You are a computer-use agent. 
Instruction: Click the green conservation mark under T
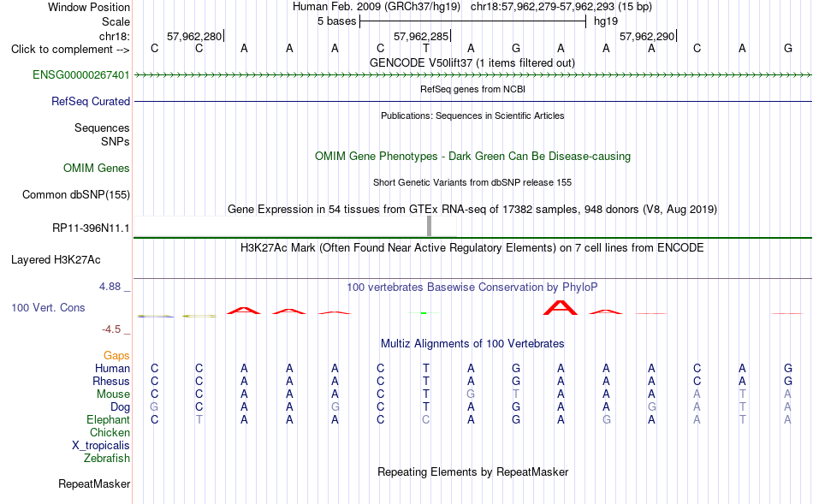(424, 312)
